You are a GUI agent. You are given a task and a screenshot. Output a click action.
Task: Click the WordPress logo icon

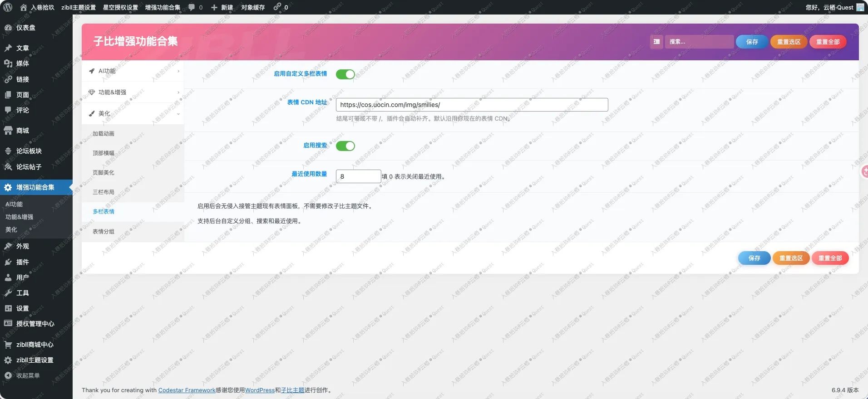pos(8,7)
